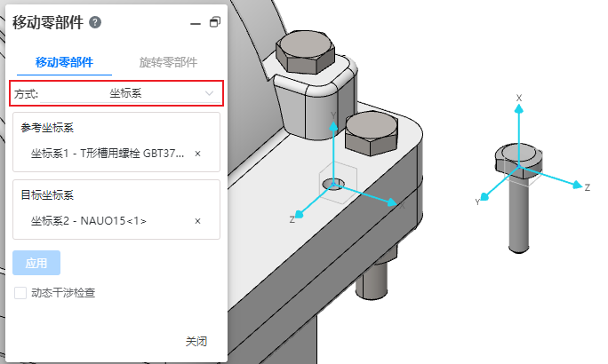Enable 动态干涉检查 checkbox
Screen dimensions: 608x364
(20, 293)
